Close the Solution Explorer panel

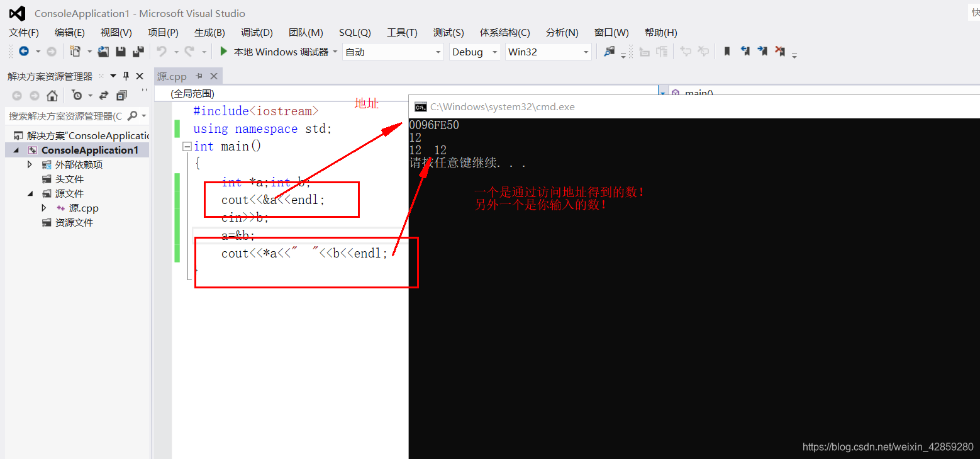[140, 76]
